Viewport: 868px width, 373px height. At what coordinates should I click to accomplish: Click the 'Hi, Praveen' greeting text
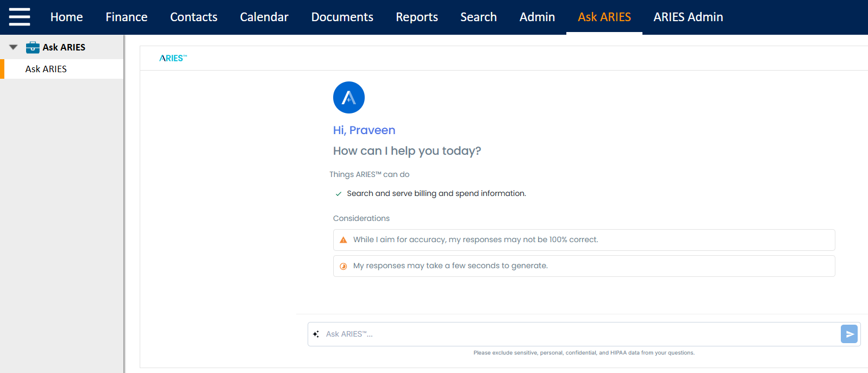click(364, 130)
